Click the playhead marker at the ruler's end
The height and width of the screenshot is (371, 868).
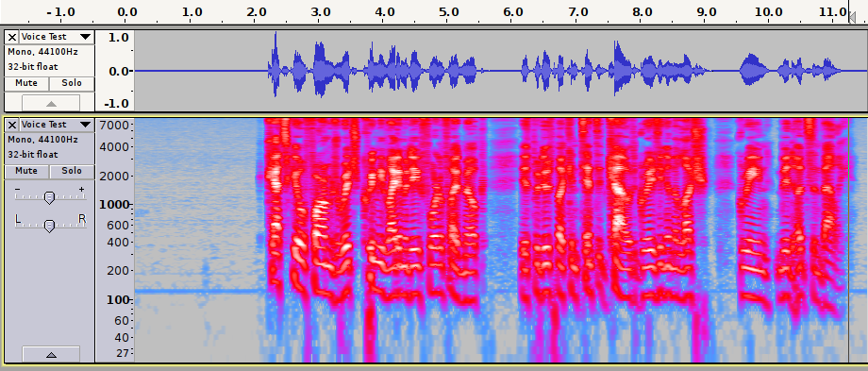(851, 17)
